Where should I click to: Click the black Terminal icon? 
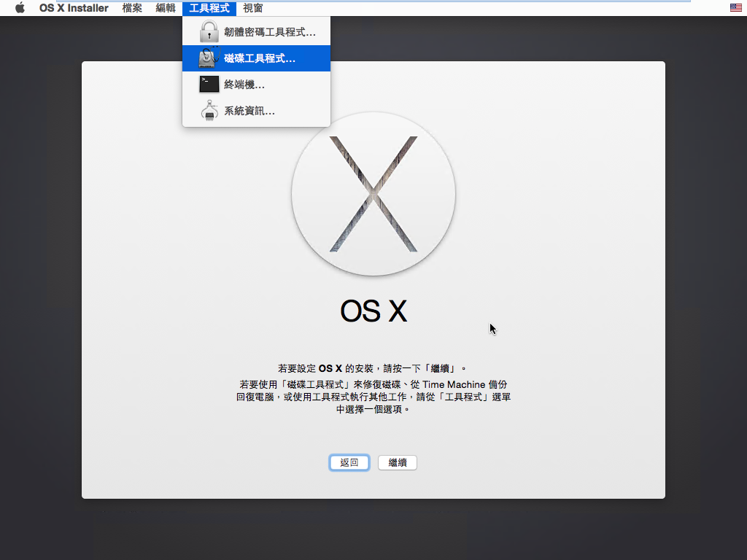(x=209, y=85)
